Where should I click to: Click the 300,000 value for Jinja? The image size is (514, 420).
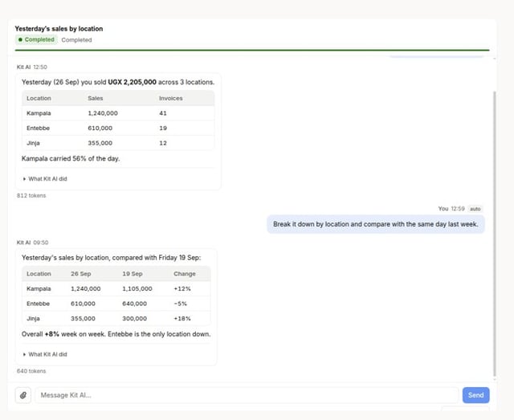pyautogui.click(x=134, y=318)
